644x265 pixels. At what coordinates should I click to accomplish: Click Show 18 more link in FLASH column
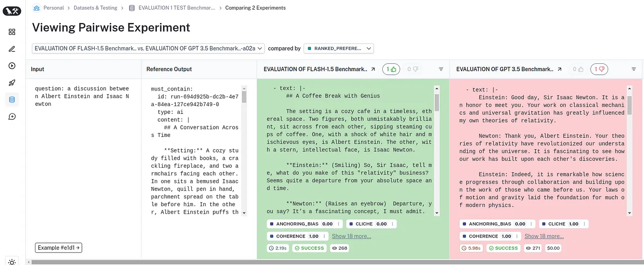click(x=351, y=236)
